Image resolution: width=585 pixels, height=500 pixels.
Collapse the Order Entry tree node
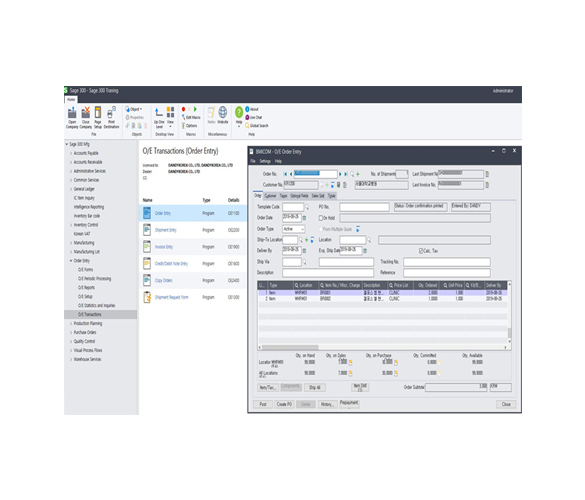(71, 261)
